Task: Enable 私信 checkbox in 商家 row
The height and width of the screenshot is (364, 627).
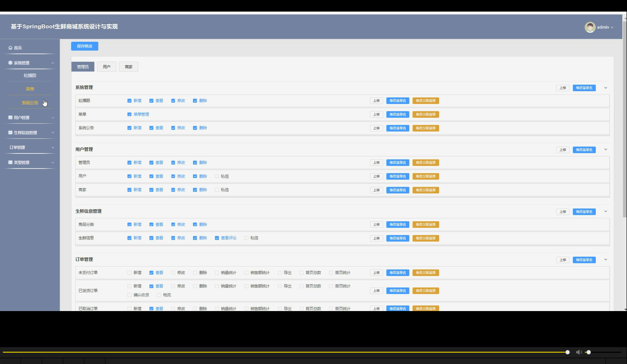Action: 217,190
